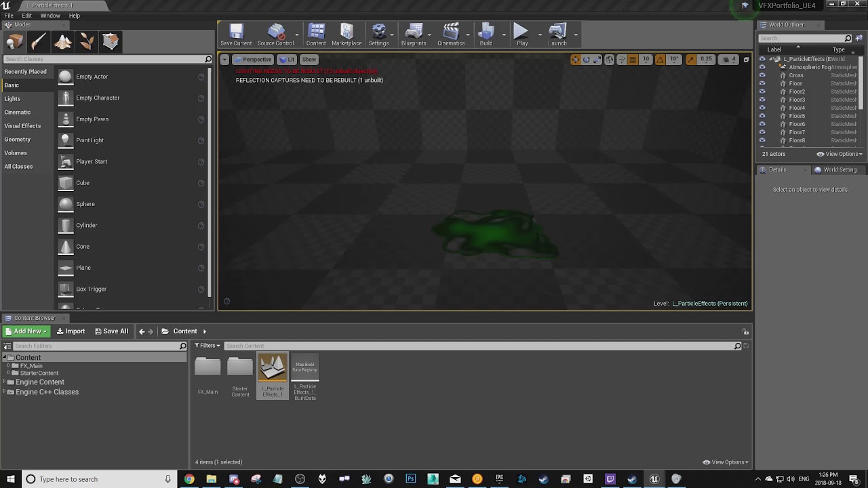Open the Windows Start menu
This screenshot has height=488, width=868.
(x=11, y=479)
